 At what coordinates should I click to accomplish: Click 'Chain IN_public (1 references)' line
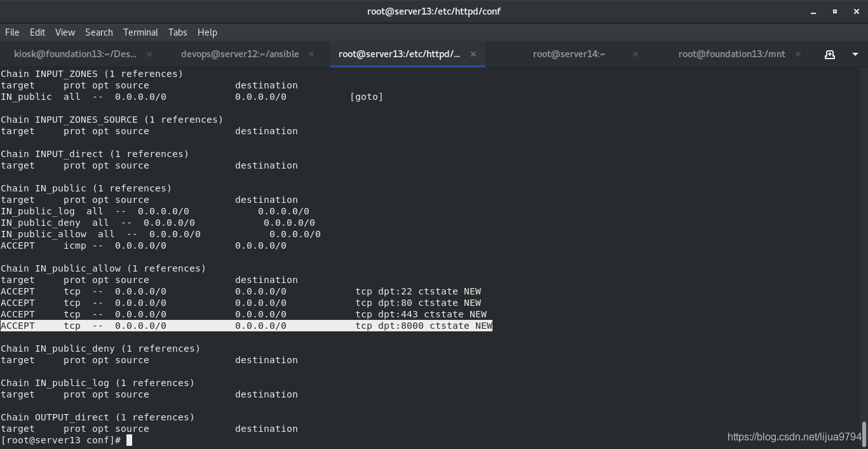[86, 188]
